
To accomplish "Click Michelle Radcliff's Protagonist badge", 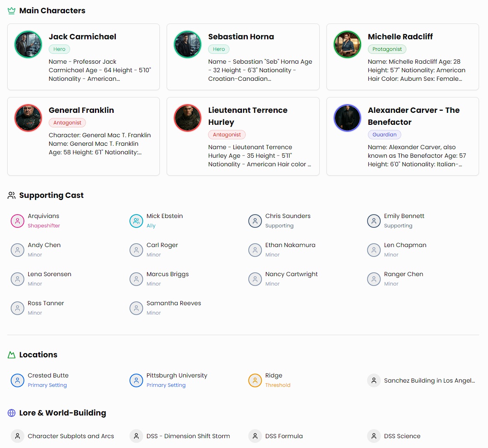I will (x=387, y=49).
